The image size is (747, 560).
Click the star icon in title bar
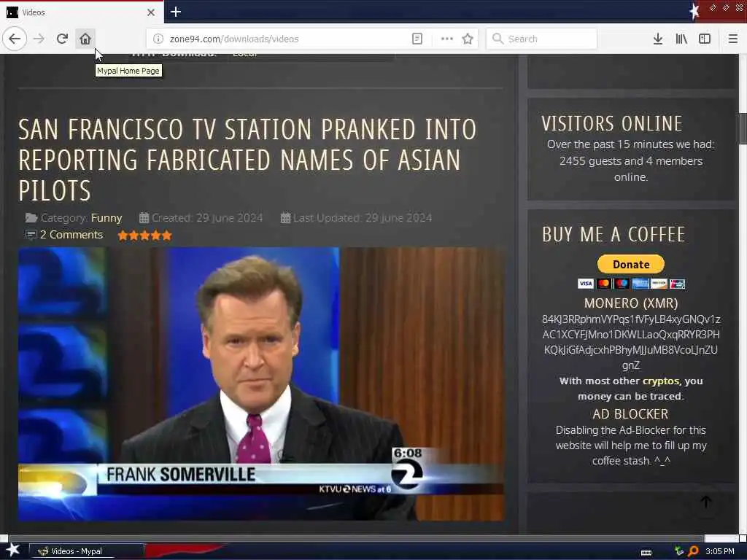click(x=694, y=12)
